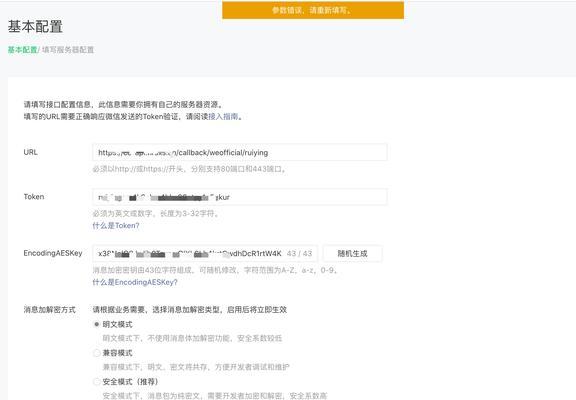
Task: Click the 消息加解密方式 section label
Action: [x=50, y=310]
